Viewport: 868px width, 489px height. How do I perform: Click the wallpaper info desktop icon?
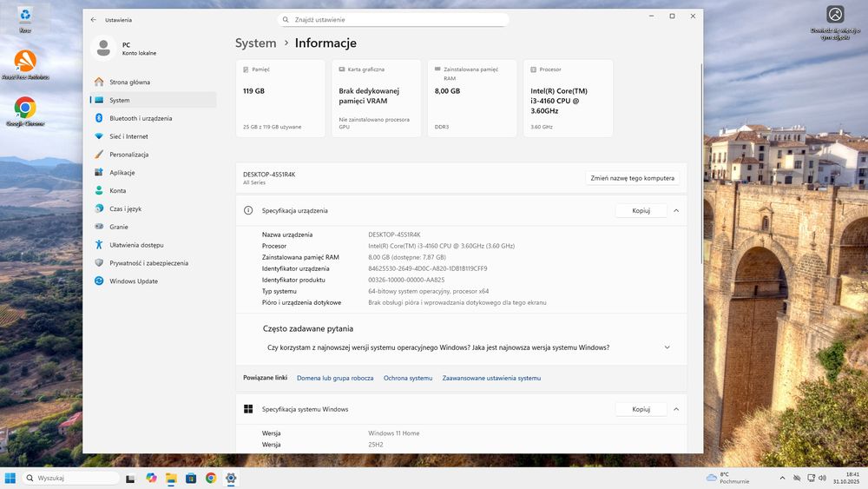coord(835,23)
